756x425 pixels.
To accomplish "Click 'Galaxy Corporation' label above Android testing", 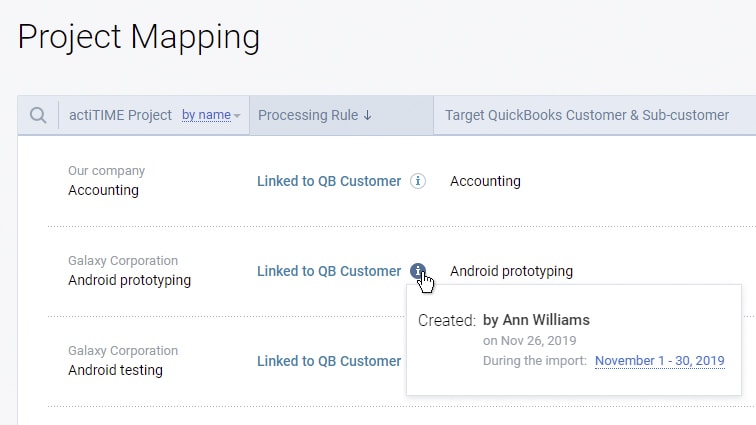I will (123, 351).
